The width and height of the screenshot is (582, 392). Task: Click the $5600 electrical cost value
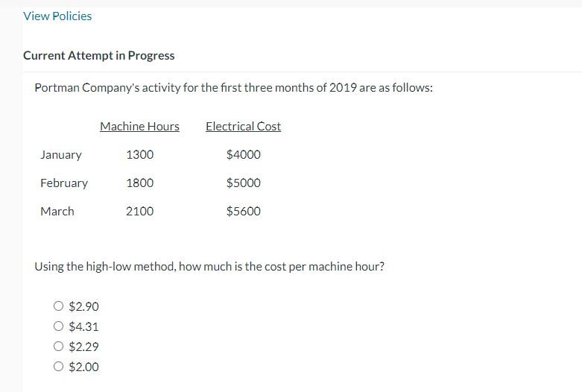(243, 211)
